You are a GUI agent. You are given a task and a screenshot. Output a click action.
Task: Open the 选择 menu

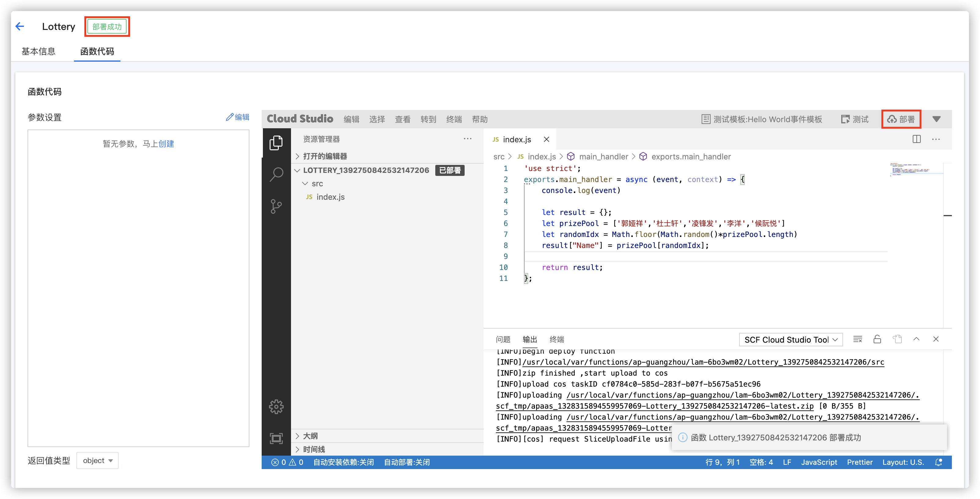click(377, 119)
